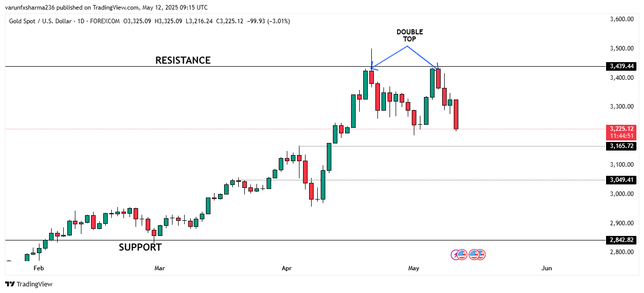Select the RESISTANCE text annotation

coord(183,61)
